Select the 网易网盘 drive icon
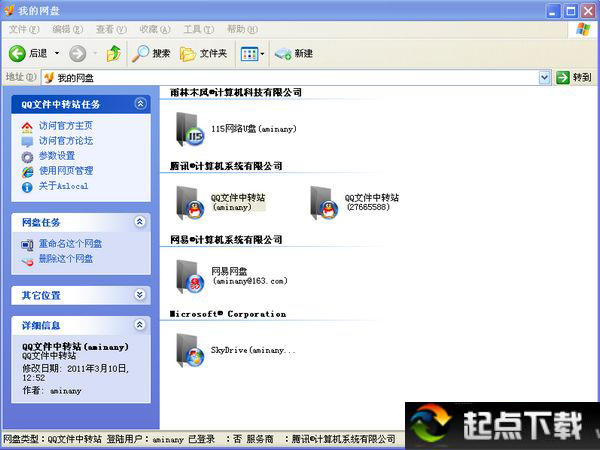This screenshot has height=450, width=600. [190, 277]
